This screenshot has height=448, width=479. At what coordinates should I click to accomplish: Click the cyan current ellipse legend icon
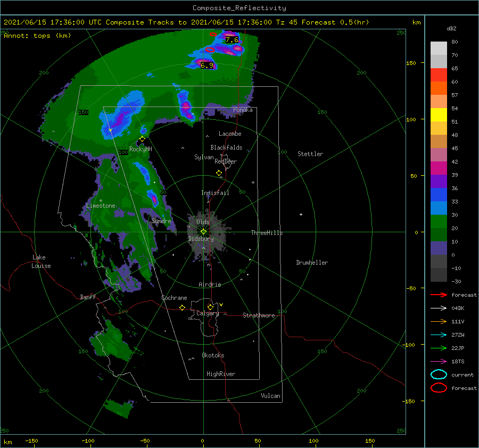pos(439,374)
